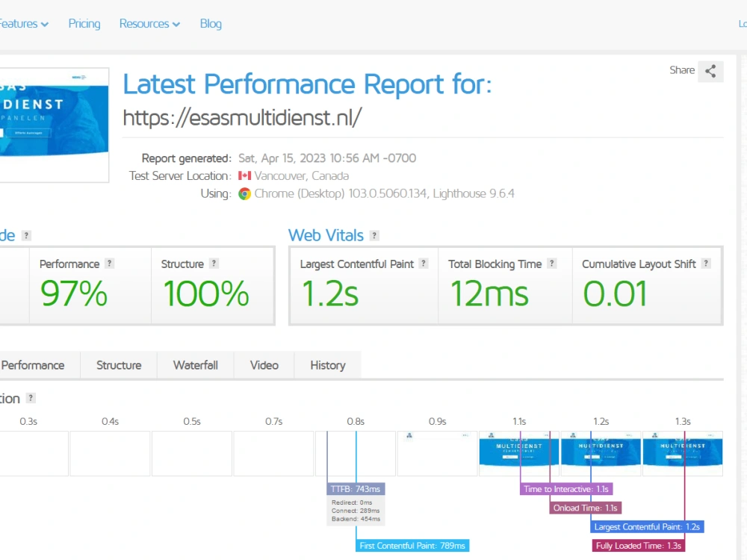This screenshot has width=747, height=560.
Task: Click the Connect: 289ms detail
Action: [x=356, y=511]
